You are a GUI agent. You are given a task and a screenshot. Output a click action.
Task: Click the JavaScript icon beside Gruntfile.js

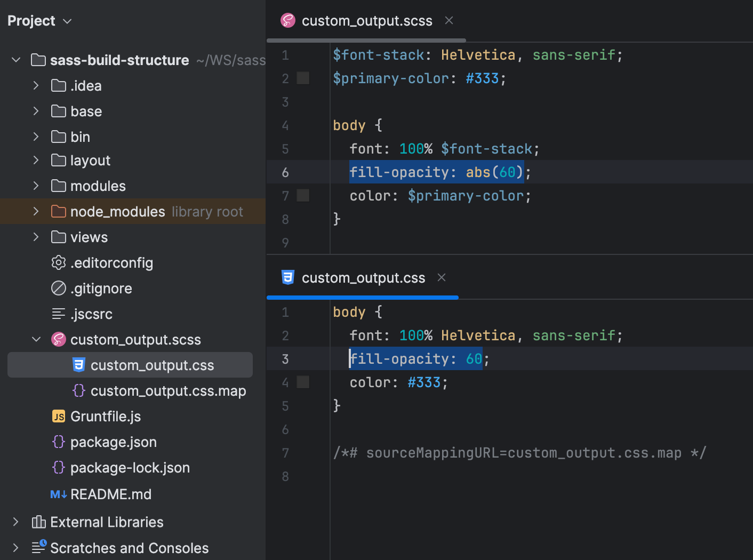tap(58, 416)
